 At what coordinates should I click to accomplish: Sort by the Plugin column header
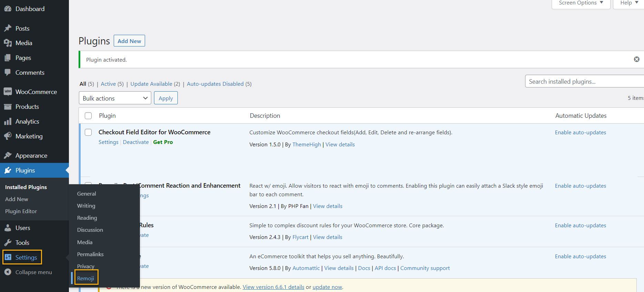tap(108, 116)
